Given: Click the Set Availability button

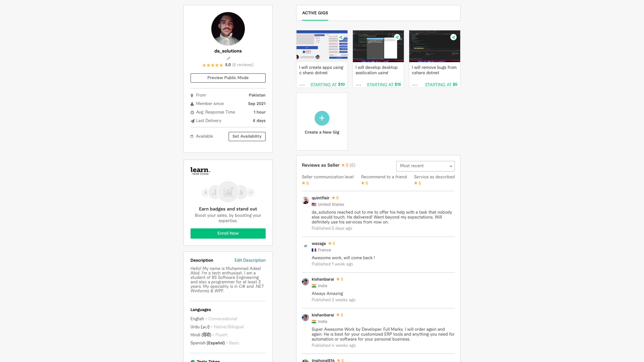Looking at the screenshot, I should (247, 136).
